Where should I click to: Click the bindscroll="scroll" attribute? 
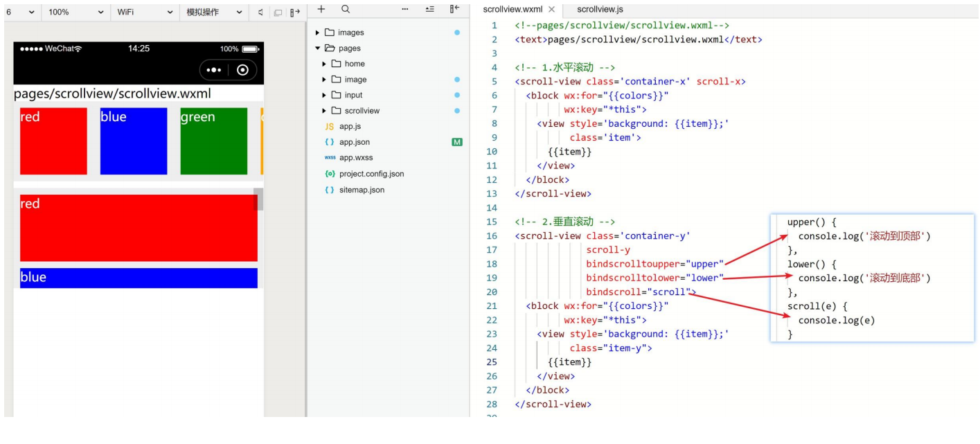coord(641,292)
